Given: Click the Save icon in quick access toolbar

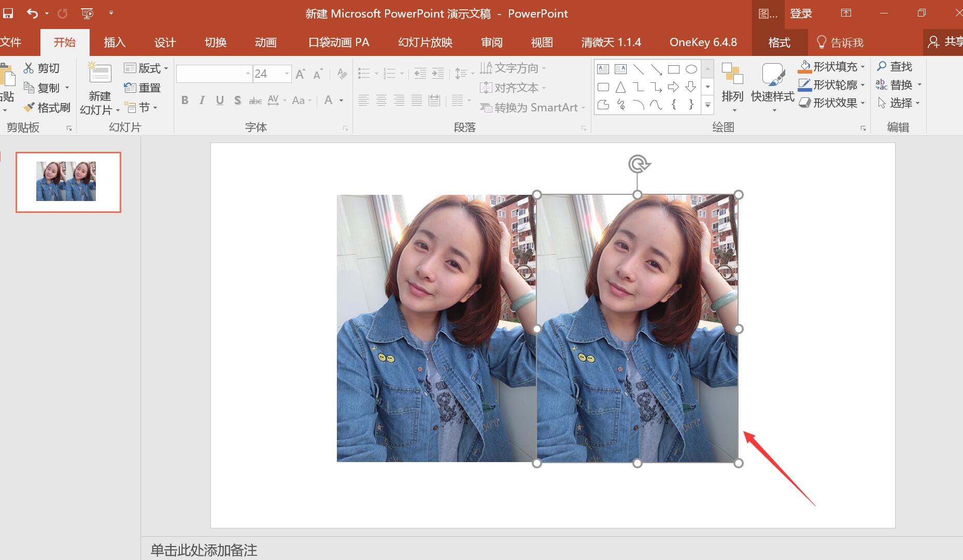Looking at the screenshot, I should (x=8, y=13).
